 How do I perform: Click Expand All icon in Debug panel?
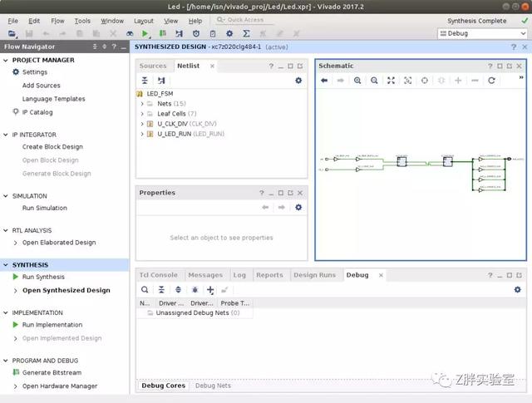point(178,290)
